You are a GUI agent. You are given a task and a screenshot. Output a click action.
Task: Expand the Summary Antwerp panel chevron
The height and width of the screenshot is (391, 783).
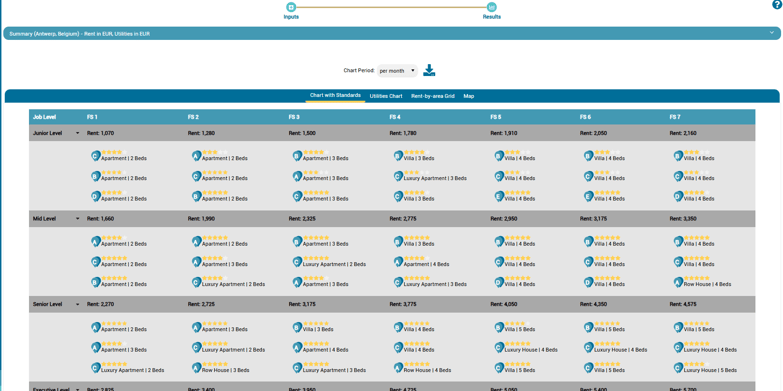point(772,33)
